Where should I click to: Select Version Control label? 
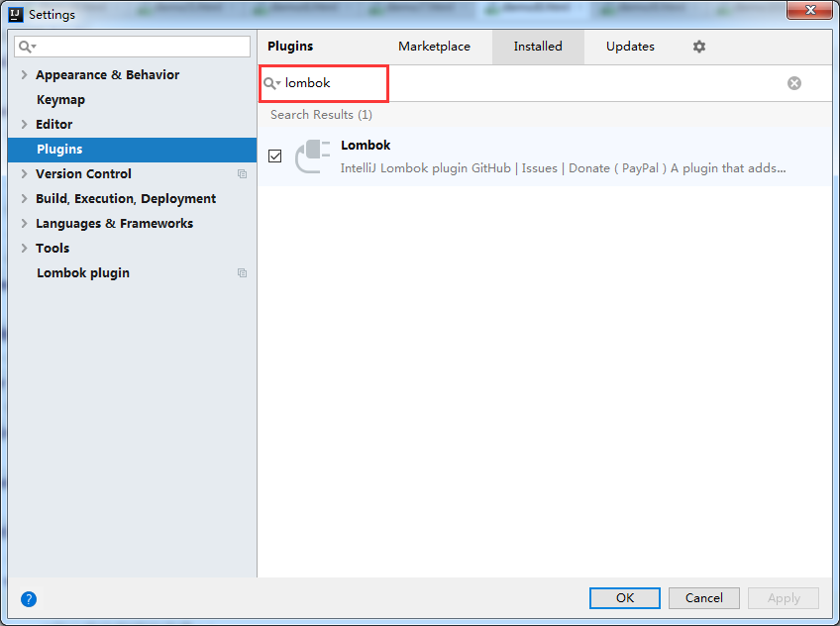(x=83, y=174)
